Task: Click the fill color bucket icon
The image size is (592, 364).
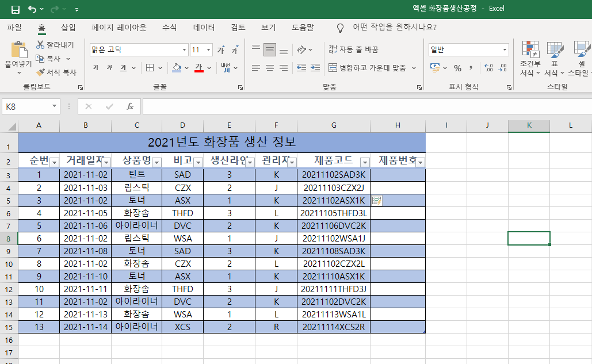Action: [177, 68]
